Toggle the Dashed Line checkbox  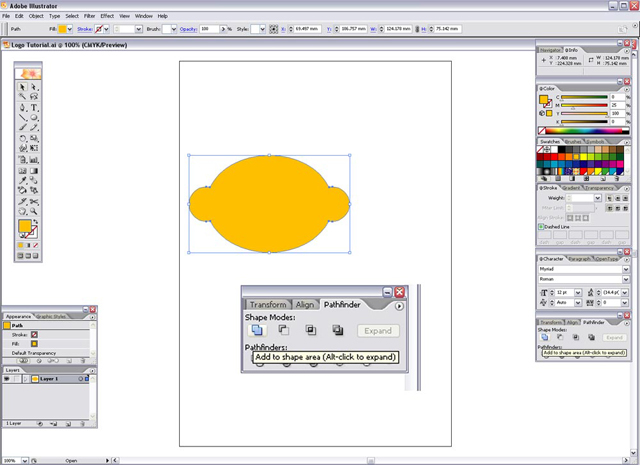(x=541, y=227)
